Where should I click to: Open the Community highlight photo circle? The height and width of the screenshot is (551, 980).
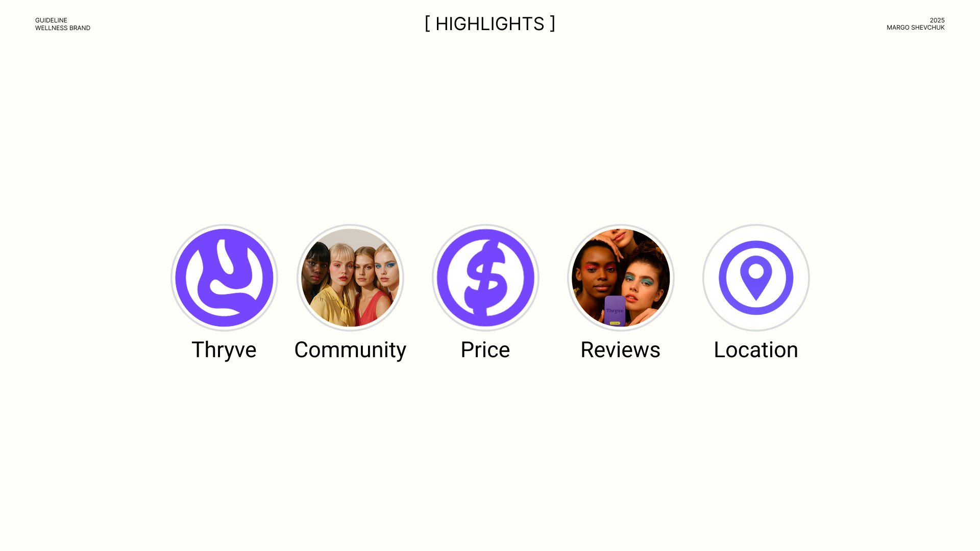350,278
